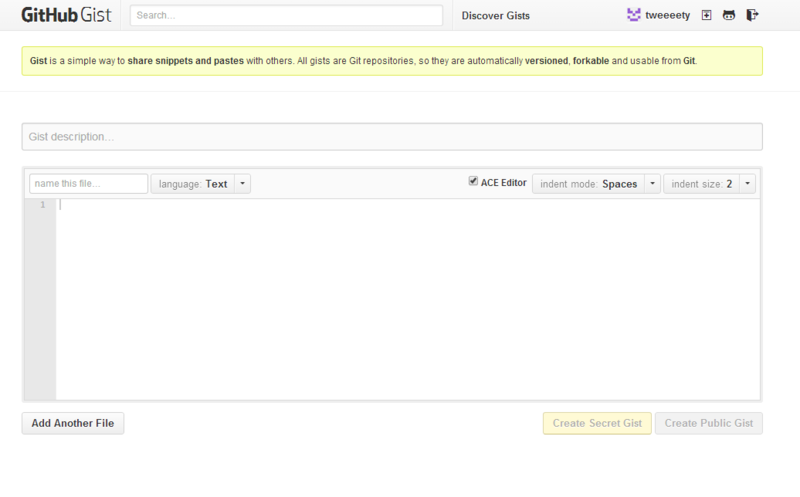
Task: Open the language Text dropdown arrow
Action: (x=242, y=184)
